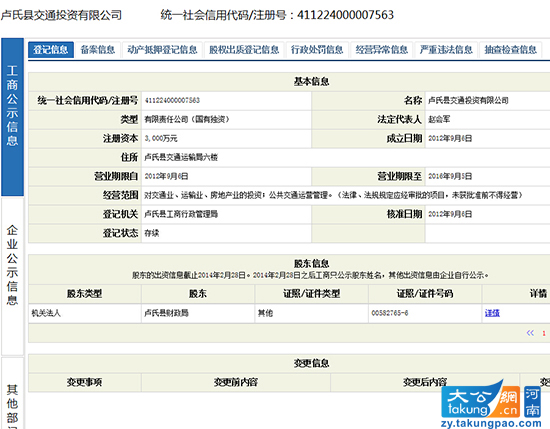Click the 变更事项 column header
Viewport: 550px width, 429px height.
tap(85, 382)
